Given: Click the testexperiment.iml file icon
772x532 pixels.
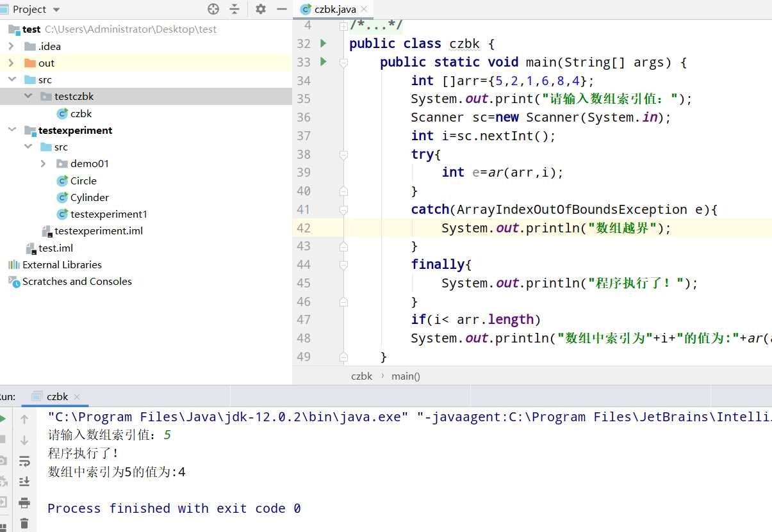Looking at the screenshot, I should coord(46,231).
